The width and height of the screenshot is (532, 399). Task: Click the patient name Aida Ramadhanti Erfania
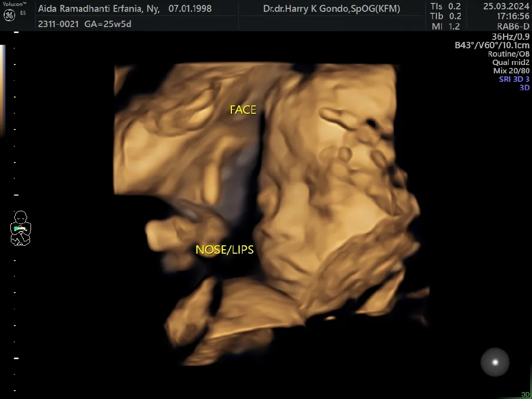pyautogui.click(x=99, y=9)
